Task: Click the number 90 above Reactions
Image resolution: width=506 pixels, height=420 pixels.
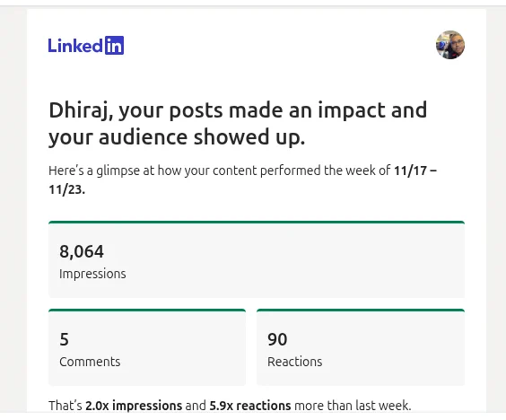Action: pyautogui.click(x=277, y=339)
